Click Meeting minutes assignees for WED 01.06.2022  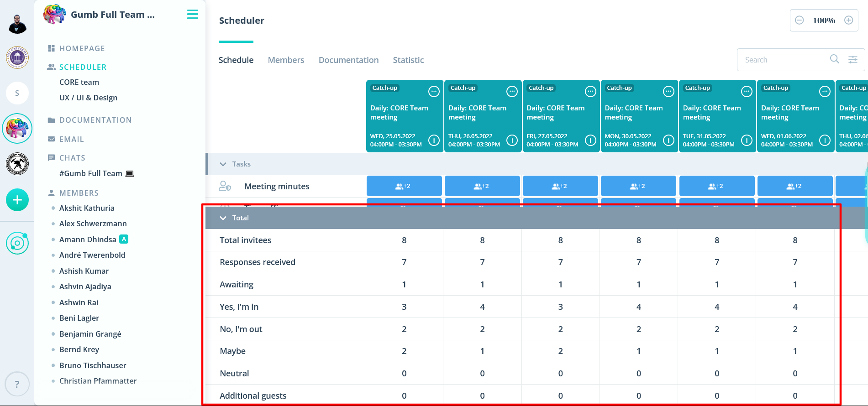pyautogui.click(x=795, y=186)
